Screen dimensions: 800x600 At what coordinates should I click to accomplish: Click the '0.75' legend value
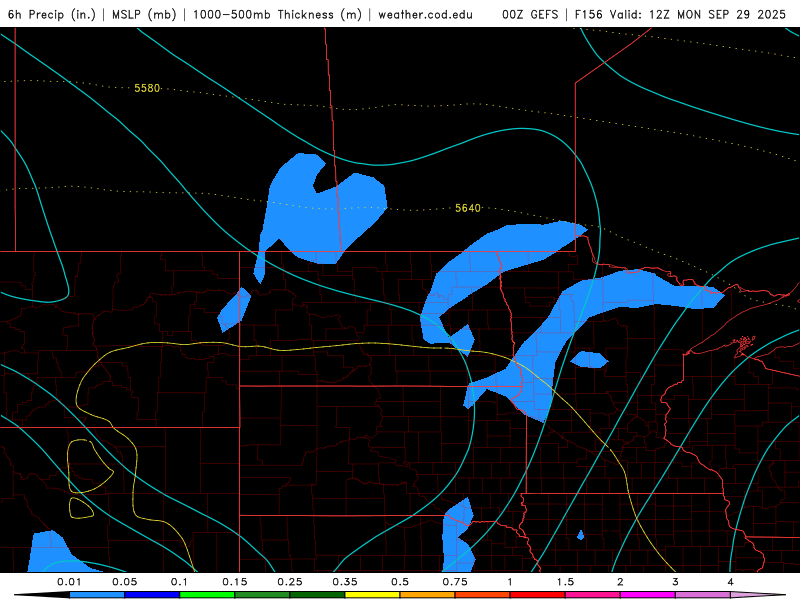point(455,582)
